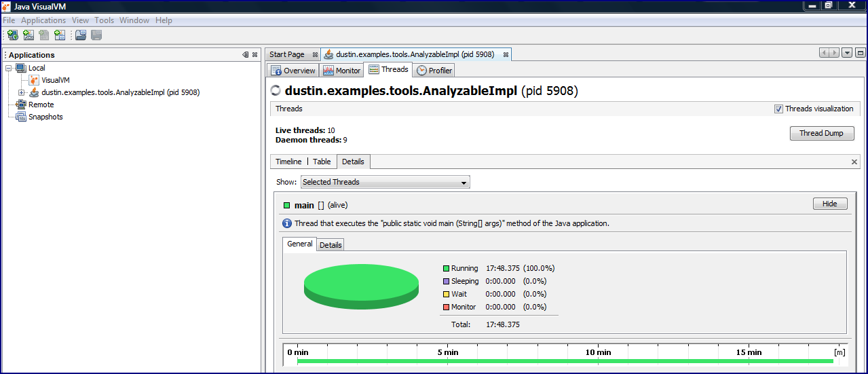
Task: Click the Local computer icon in tree
Action: tap(20, 68)
